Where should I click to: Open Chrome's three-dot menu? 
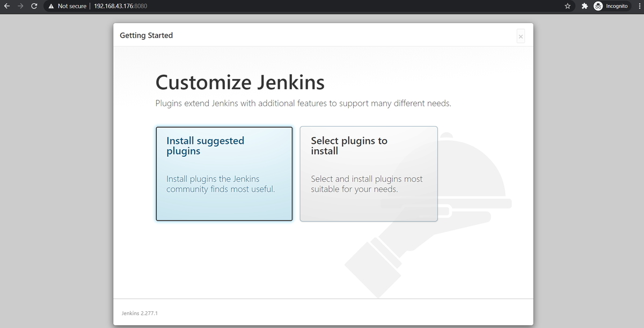coord(639,6)
